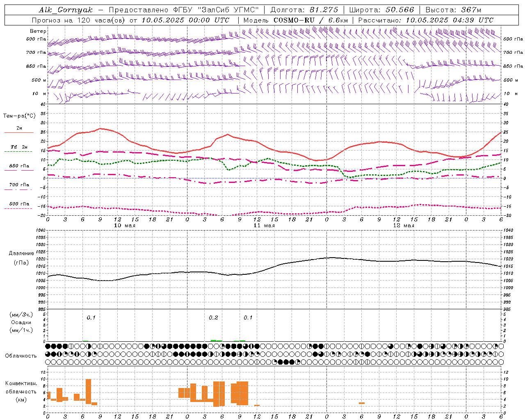Click the 12 мая date label
The image size is (525, 420).
[404, 226]
